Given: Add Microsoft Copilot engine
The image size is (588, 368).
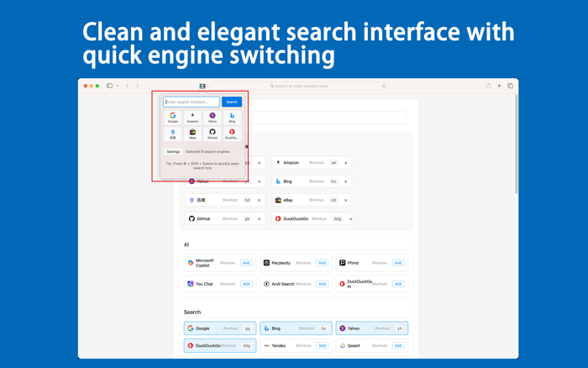Looking at the screenshot, I should point(246,263).
